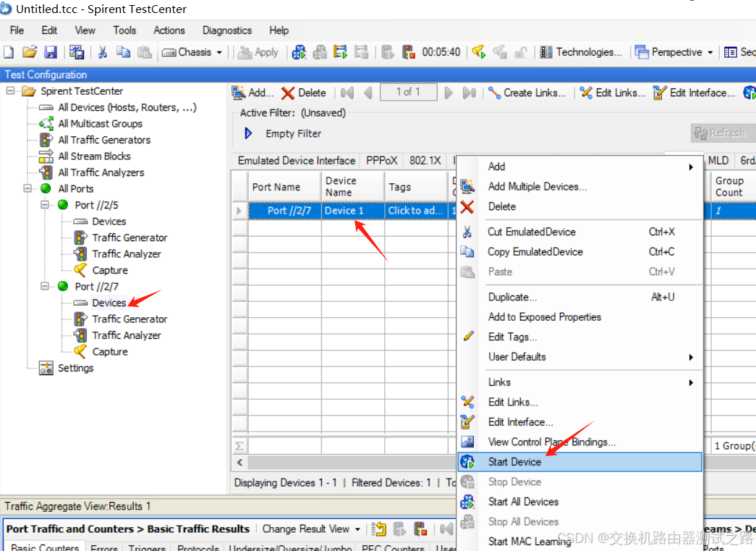Click the Add Multiple Devices icon in the menu
The height and width of the screenshot is (551, 756).
467,186
